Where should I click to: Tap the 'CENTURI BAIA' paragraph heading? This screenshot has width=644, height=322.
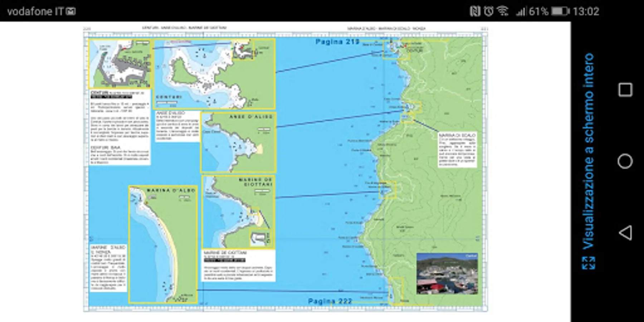point(106,147)
